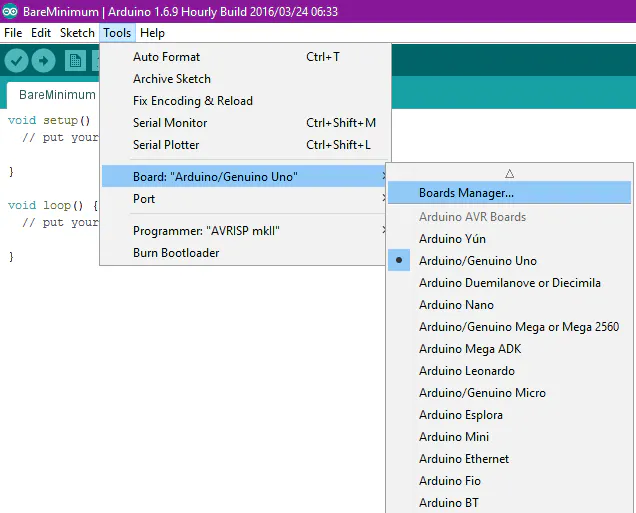636x513 pixels.
Task: Close the open Tools menu
Action: pyautogui.click(x=117, y=33)
